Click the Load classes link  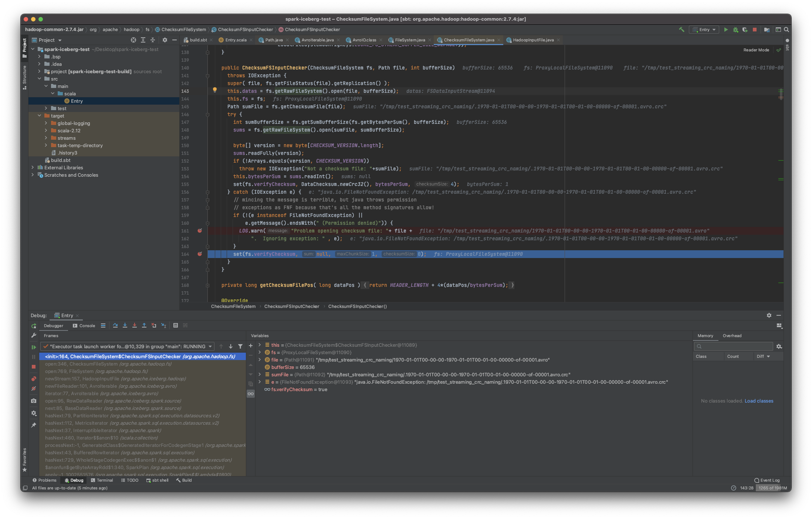759,401
